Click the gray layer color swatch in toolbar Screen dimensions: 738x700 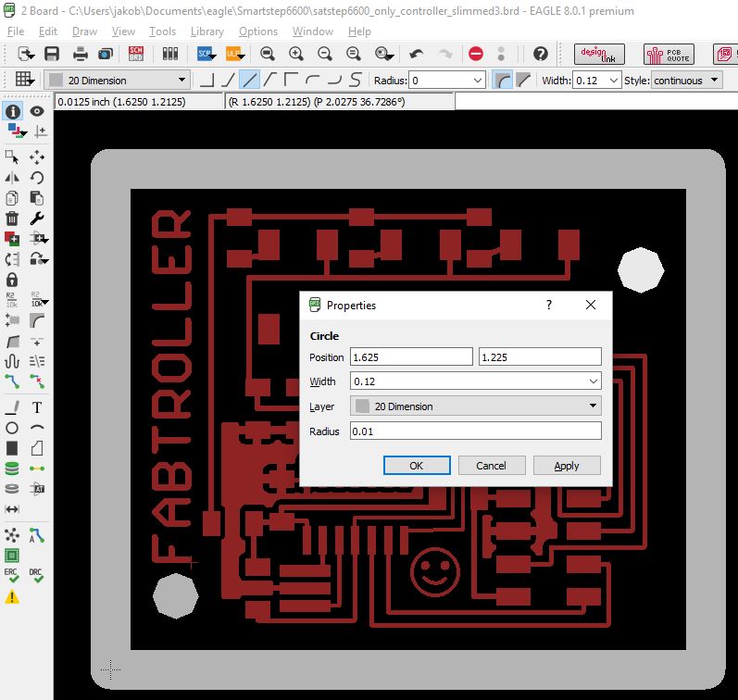(x=56, y=81)
